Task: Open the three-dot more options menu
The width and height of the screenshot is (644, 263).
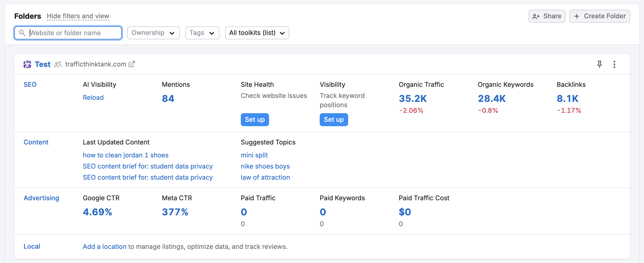Action: coord(614,64)
